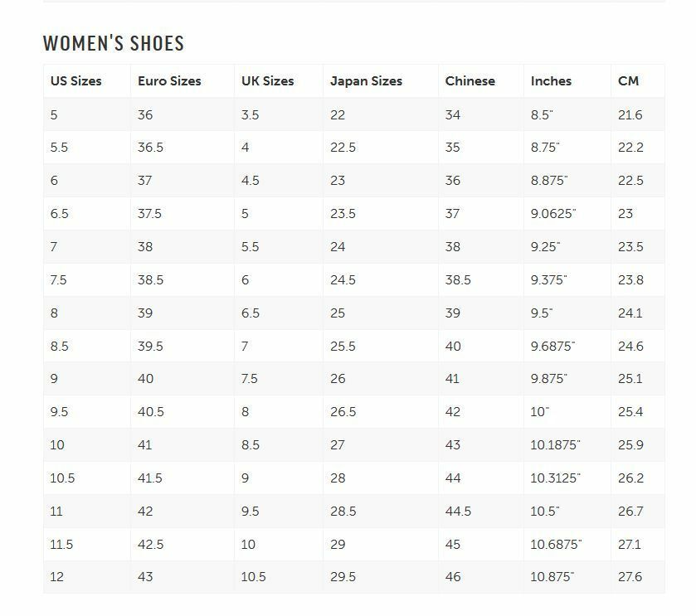This screenshot has height=616, width=696.
Task: Select UK size 4.5 cell
Action: 250,181
